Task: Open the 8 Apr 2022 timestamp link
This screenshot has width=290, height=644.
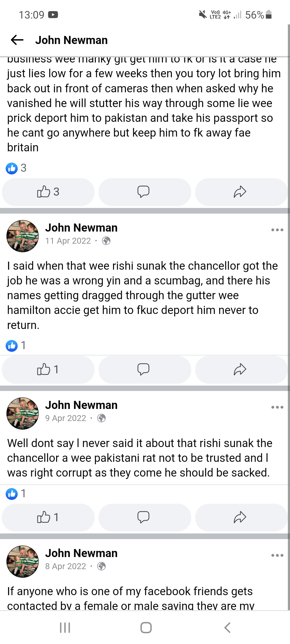Action: click(x=66, y=566)
